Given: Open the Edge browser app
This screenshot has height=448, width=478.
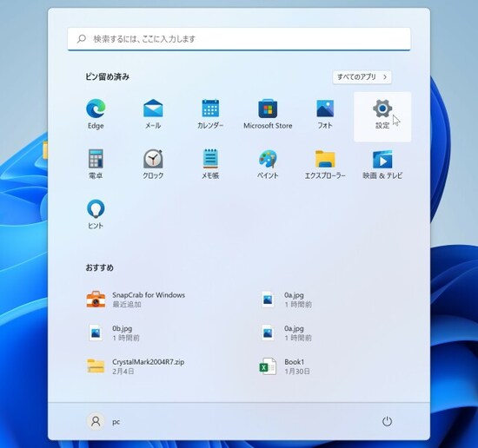Looking at the screenshot, I should click(x=96, y=115).
